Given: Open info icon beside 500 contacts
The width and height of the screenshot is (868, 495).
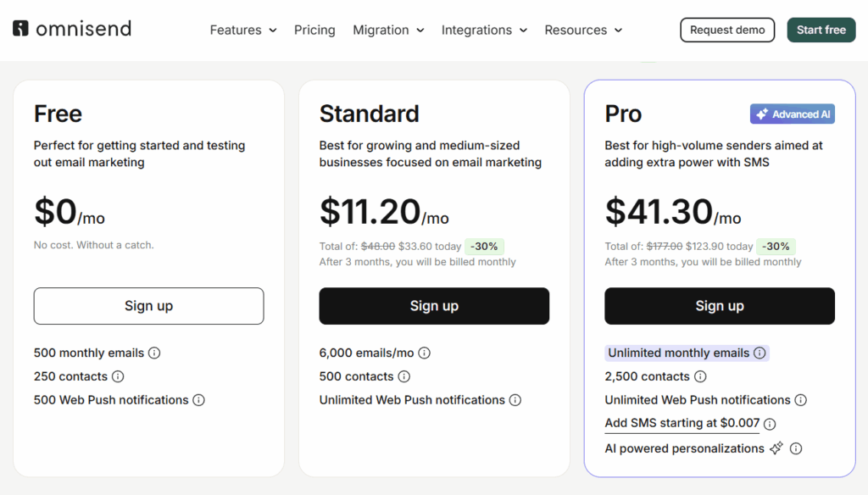Looking at the screenshot, I should [404, 376].
